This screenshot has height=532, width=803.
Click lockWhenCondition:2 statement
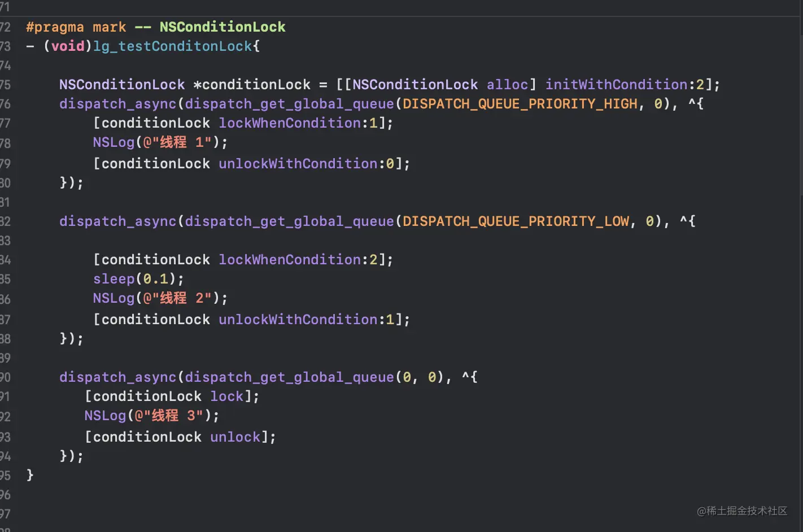point(243,260)
